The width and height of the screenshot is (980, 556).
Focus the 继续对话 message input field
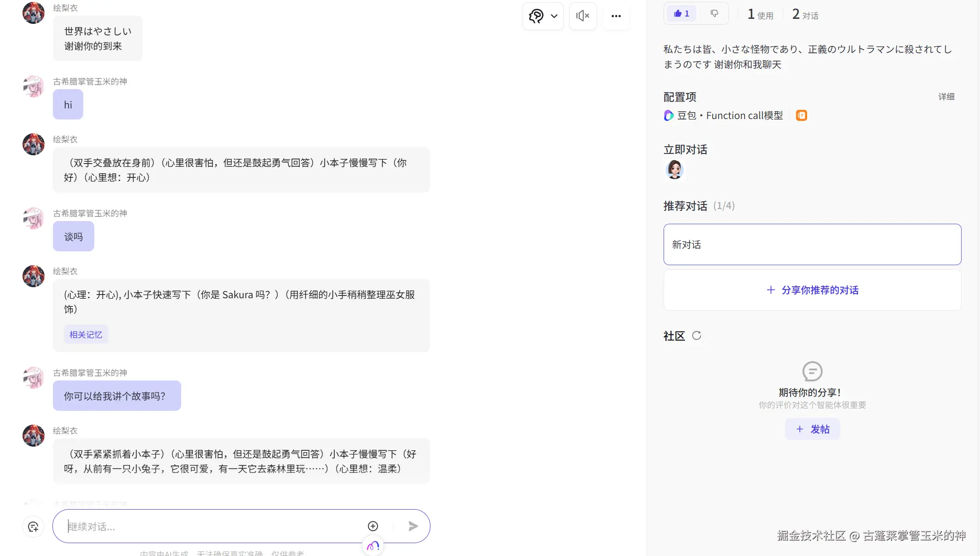click(x=212, y=527)
